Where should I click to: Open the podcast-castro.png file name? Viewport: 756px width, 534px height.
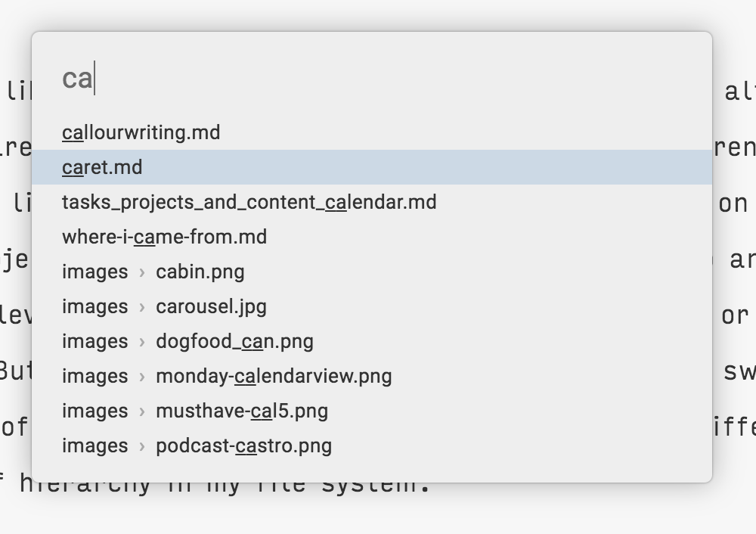click(x=243, y=446)
